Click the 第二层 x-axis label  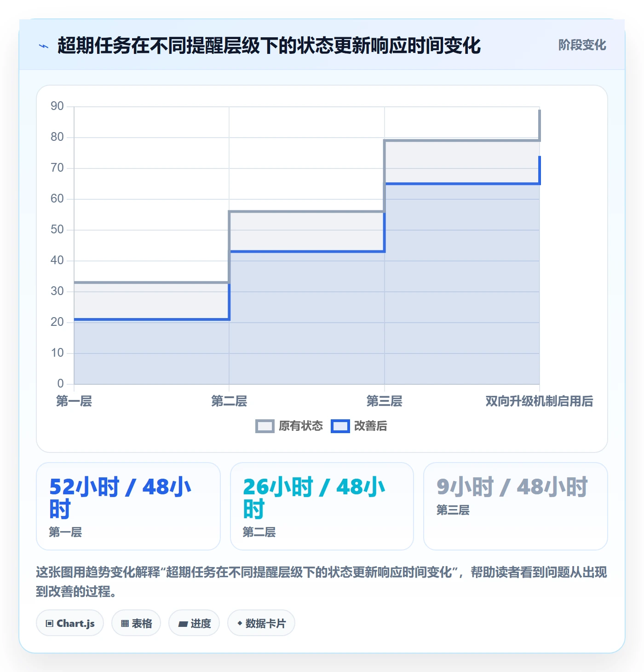point(229,401)
